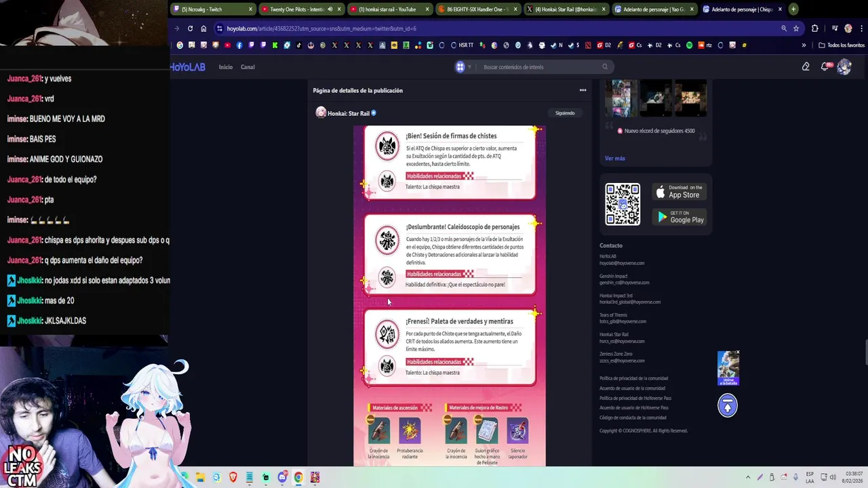Open HoYoLAB notifications bell
Screen dimensions: 868x488
[x=825, y=66]
